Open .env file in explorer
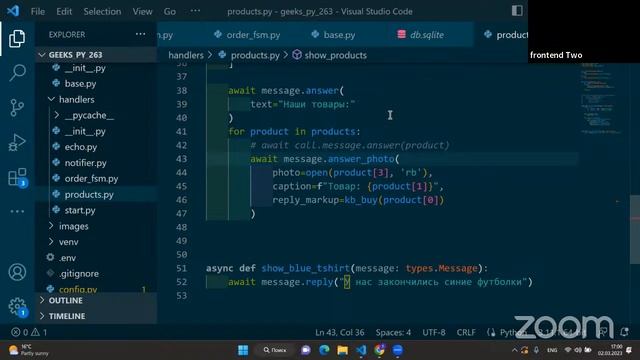 coord(67,258)
